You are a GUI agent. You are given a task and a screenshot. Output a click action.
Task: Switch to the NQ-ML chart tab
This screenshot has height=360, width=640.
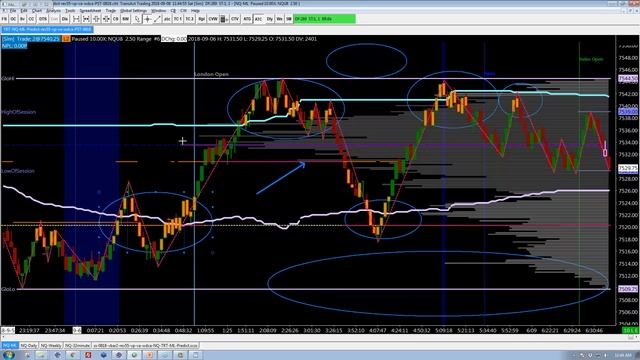pos(9,346)
